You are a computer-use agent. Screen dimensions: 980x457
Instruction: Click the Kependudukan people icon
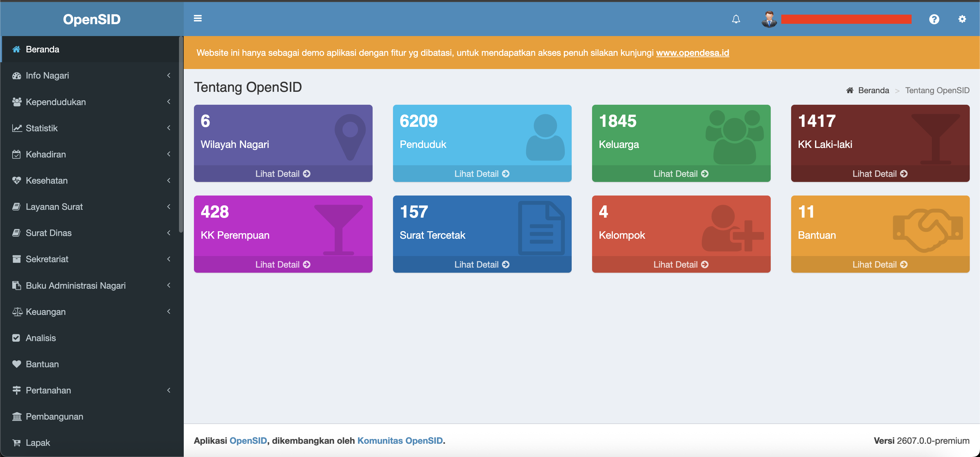(x=16, y=102)
